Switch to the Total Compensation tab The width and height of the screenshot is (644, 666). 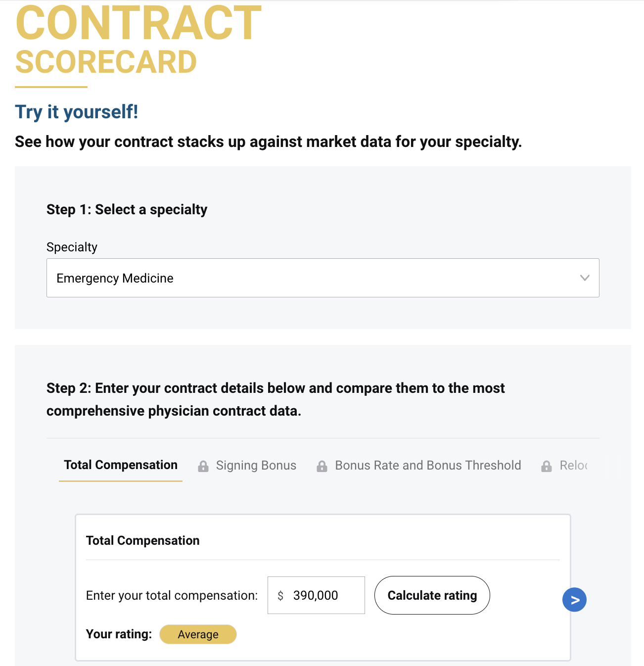(121, 465)
